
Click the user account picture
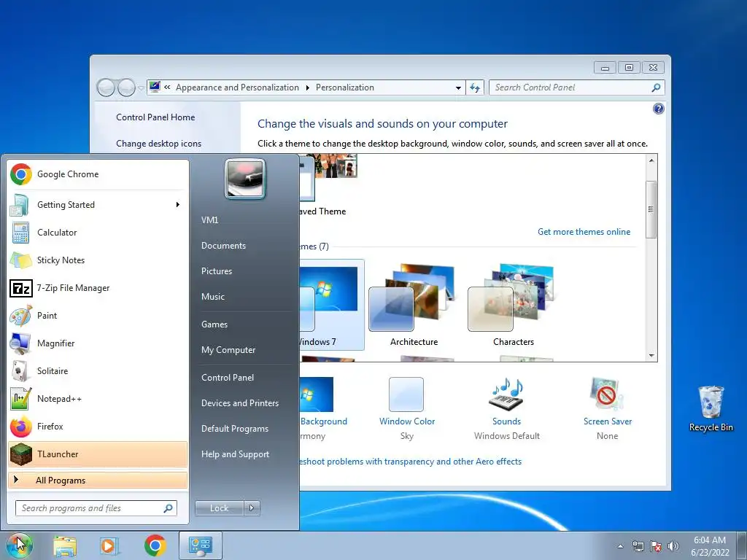pos(245,179)
